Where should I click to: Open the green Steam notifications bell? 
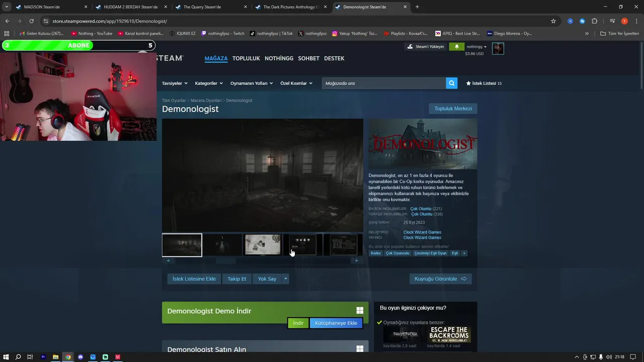[x=456, y=46]
